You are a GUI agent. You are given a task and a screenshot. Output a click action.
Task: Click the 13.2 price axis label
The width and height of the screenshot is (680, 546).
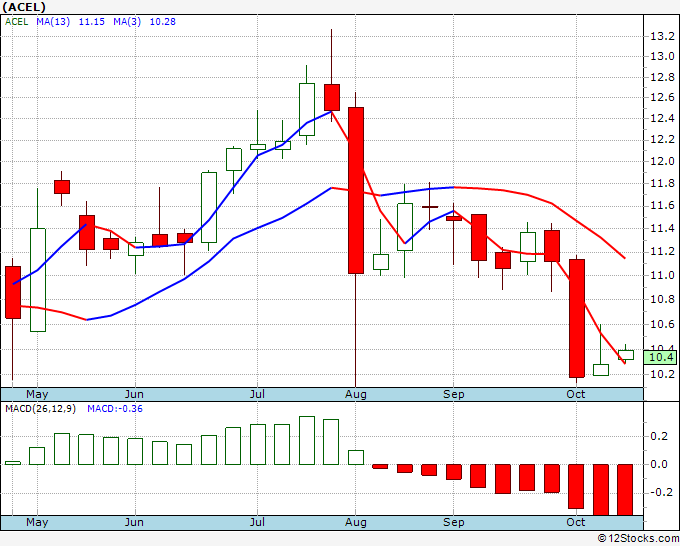(662, 36)
